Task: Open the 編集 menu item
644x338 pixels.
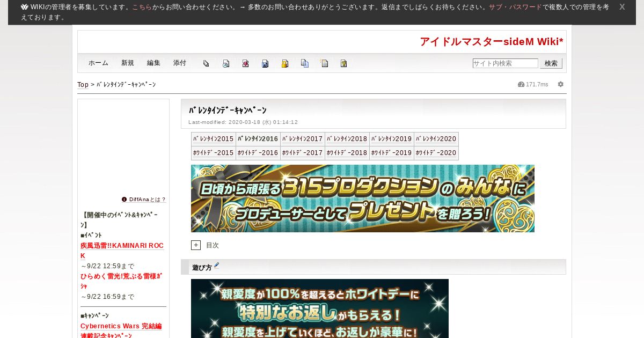Action: tap(153, 63)
